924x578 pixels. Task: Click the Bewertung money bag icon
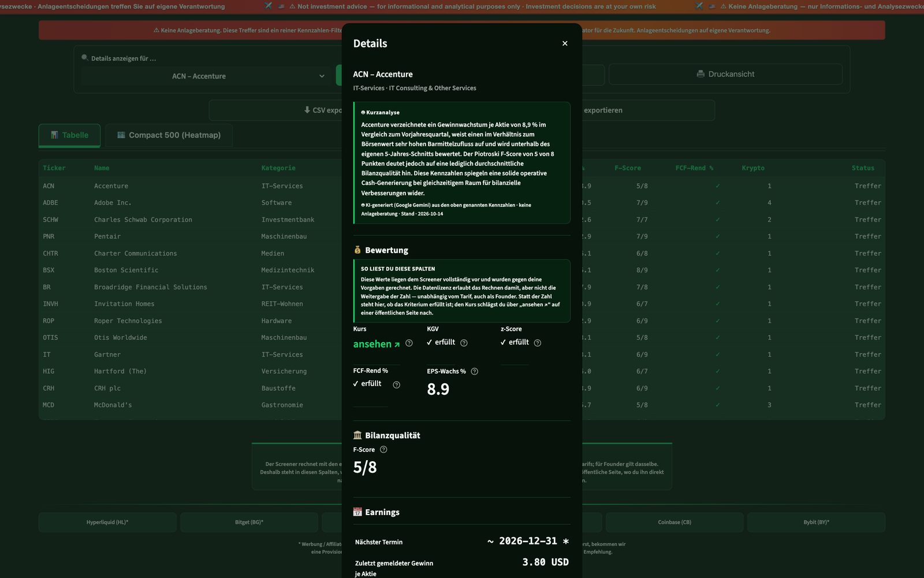[x=357, y=250]
